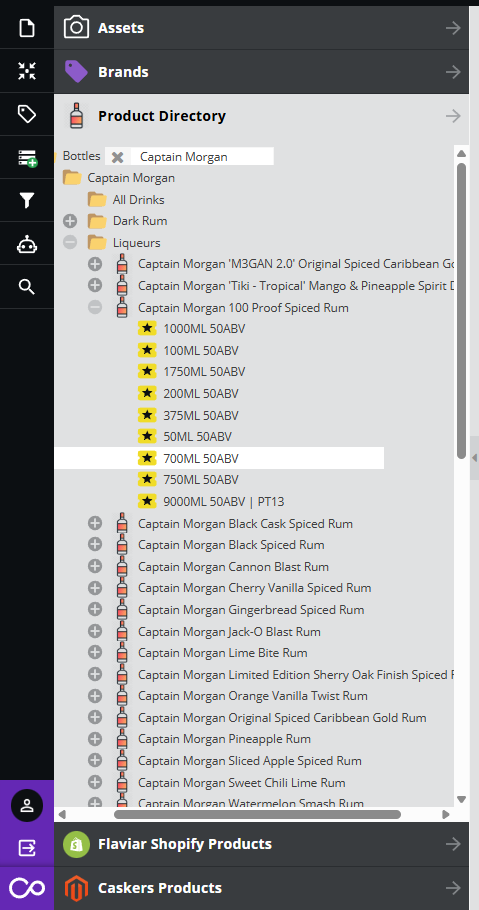
Task: Collapse Captain Morgan 100 Proof Spiced Rum
Action: coord(95,307)
